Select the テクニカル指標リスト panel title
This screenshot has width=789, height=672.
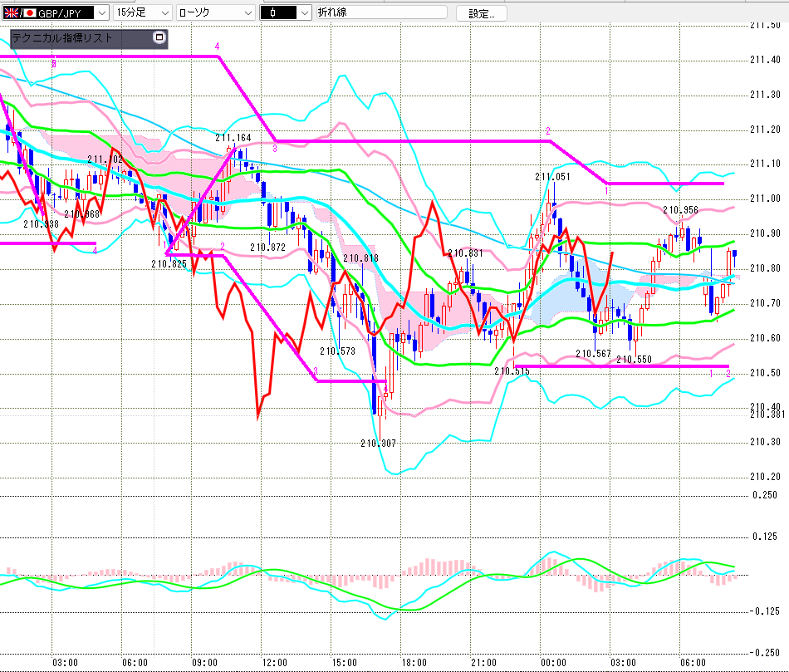pos(62,38)
